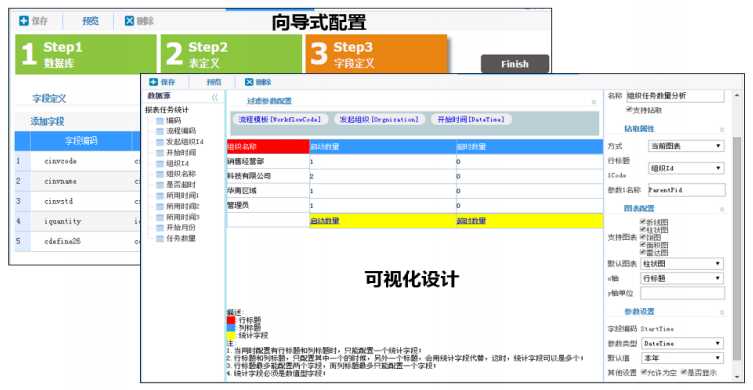Click the yellow 统计字段 legend swatch

[231, 335]
